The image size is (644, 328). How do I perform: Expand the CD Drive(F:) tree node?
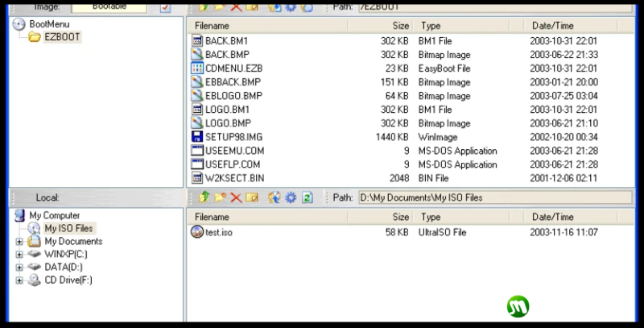click(19, 280)
